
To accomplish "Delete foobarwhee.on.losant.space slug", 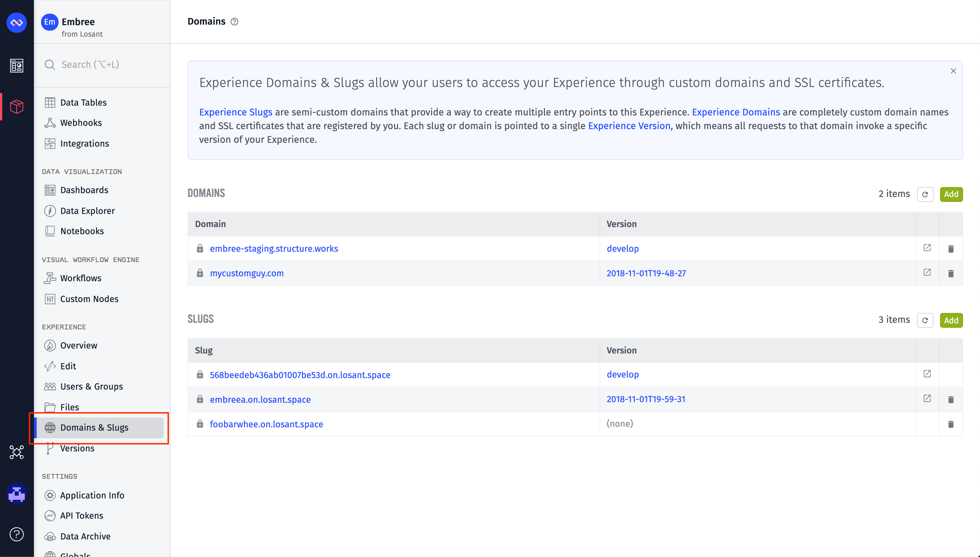I will [951, 424].
